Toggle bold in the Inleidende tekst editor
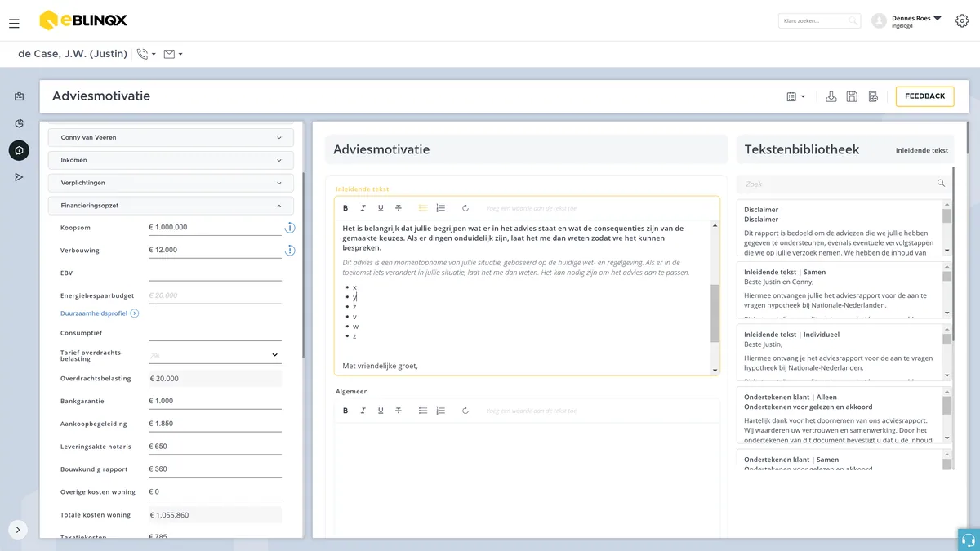This screenshot has width=980, height=551. [345, 208]
